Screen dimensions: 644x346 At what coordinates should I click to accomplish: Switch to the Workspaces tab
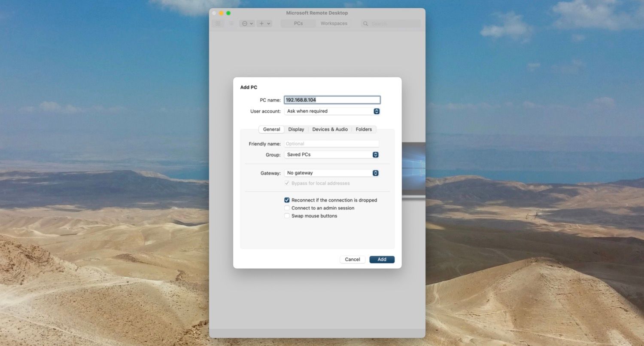334,24
